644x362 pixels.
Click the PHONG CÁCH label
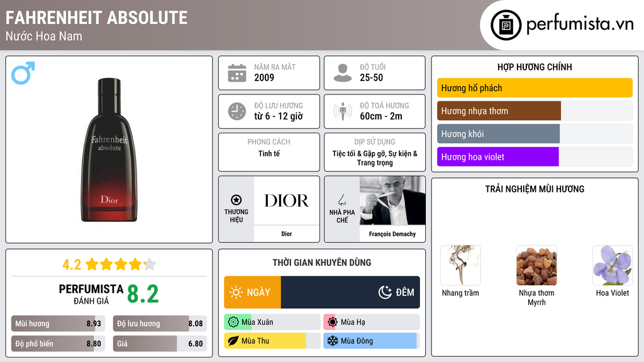click(x=269, y=142)
